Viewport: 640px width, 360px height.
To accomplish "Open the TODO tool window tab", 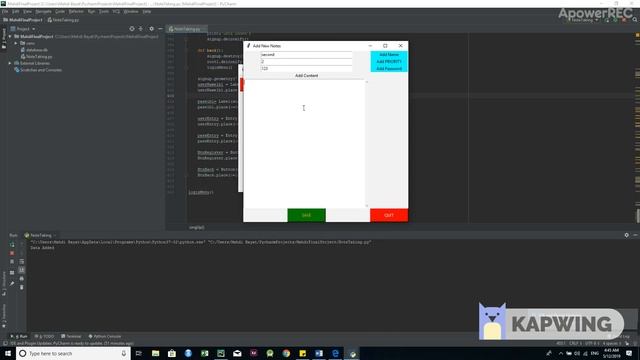I will 44,336.
